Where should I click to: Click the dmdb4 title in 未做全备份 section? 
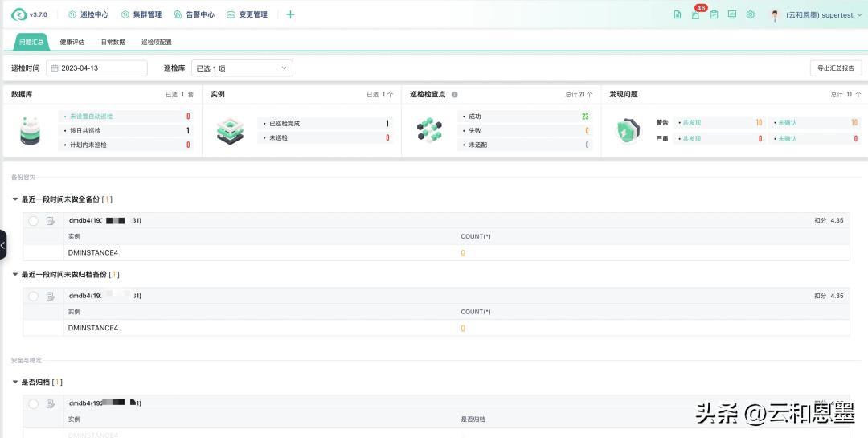pyautogui.click(x=105, y=221)
